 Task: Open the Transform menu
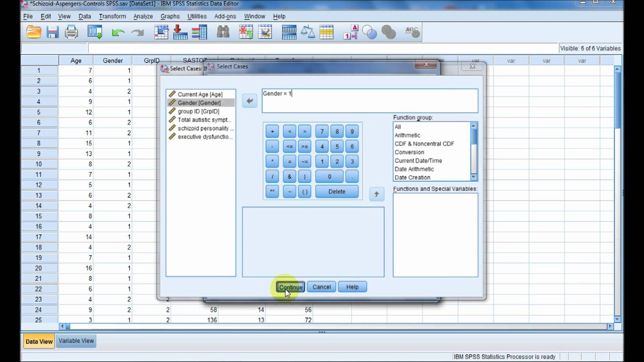(x=112, y=17)
